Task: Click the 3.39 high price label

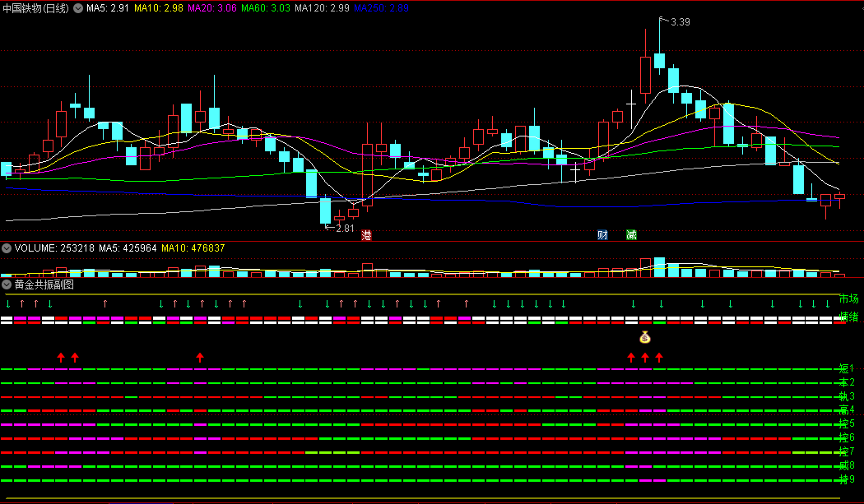Action: tap(681, 22)
